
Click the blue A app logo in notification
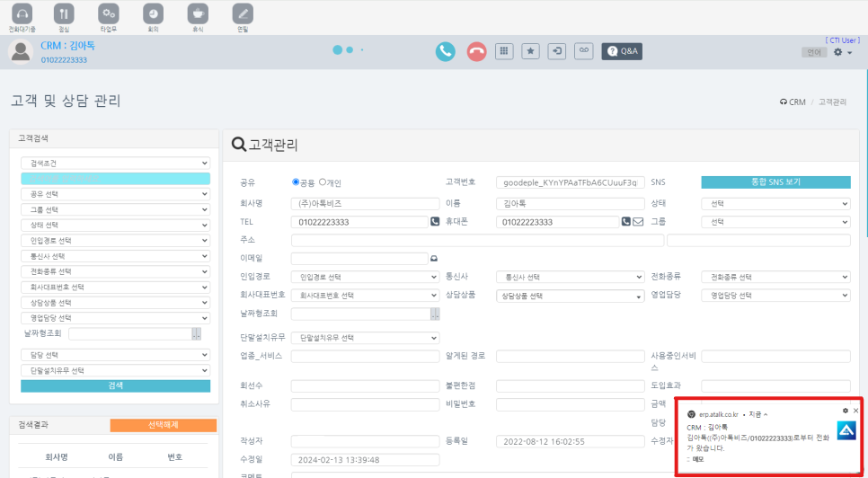(x=846, y=431)
